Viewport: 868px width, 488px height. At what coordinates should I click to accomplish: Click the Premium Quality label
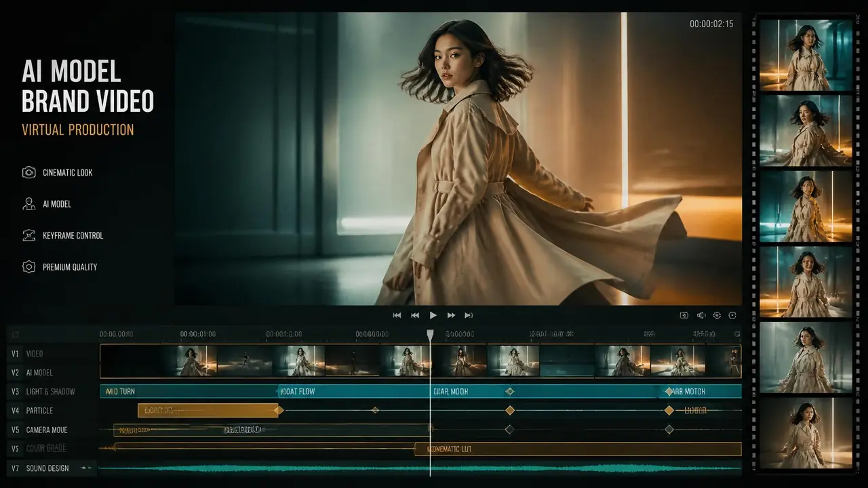tap(70, 267)
